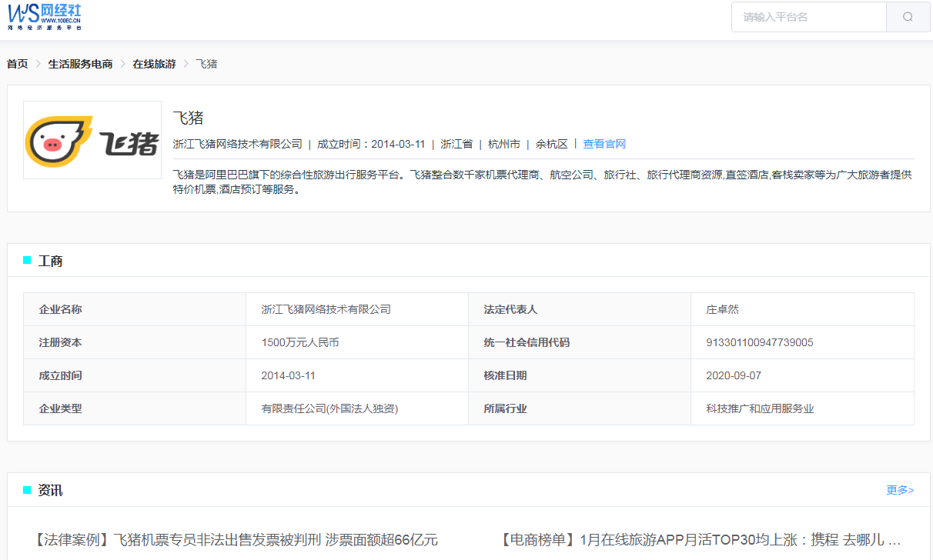The height and width of the screenshot is (560, 933).
Task: Click the search magnifier button
Action: click(x=908, y=17)
